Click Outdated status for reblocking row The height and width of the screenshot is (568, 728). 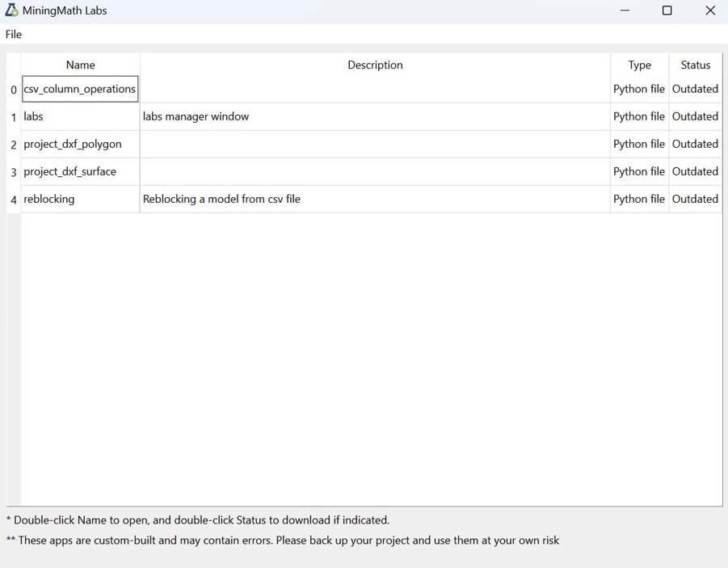click(x=695, y=199)
